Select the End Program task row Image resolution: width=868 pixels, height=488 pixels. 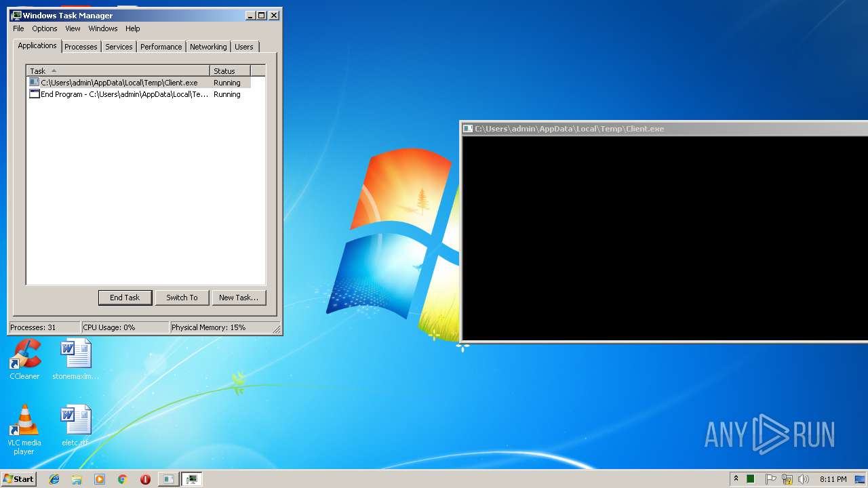pyautogui.click(x=139, y=94)
